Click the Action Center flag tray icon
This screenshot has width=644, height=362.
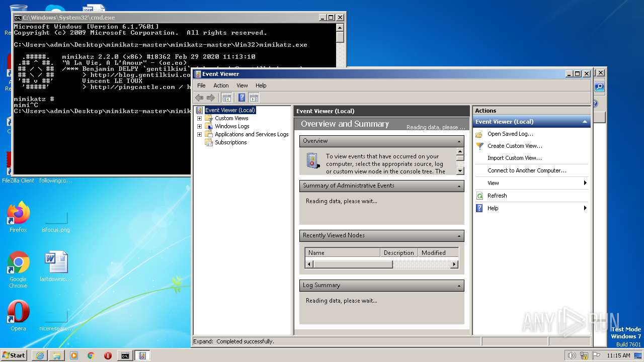(x=597, y=355)
